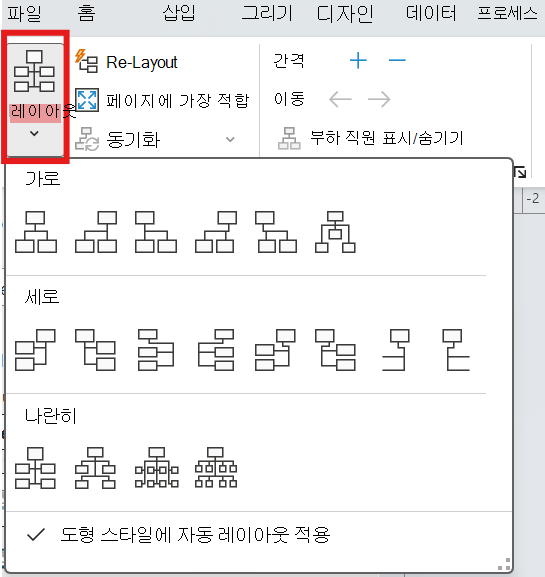Image resolution: width=545 pixels, height=577 pixels.
Task: Select fifth 가로 layout icon
Action: (276, 232)
